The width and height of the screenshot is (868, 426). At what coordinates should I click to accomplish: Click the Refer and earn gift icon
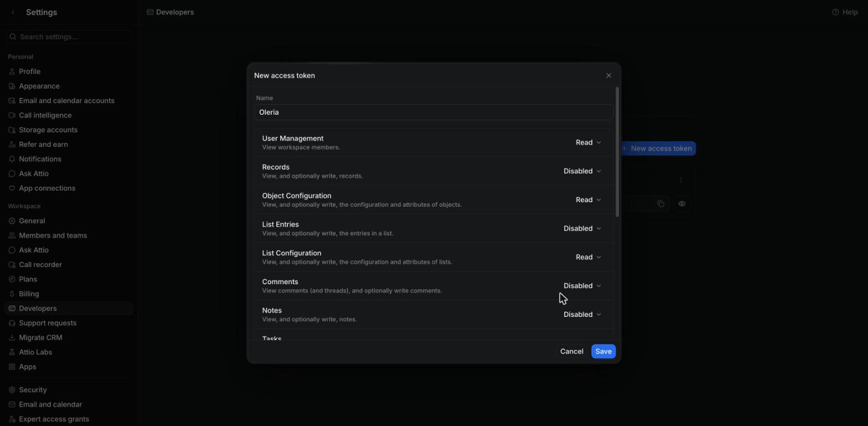[x=12, y=145]
